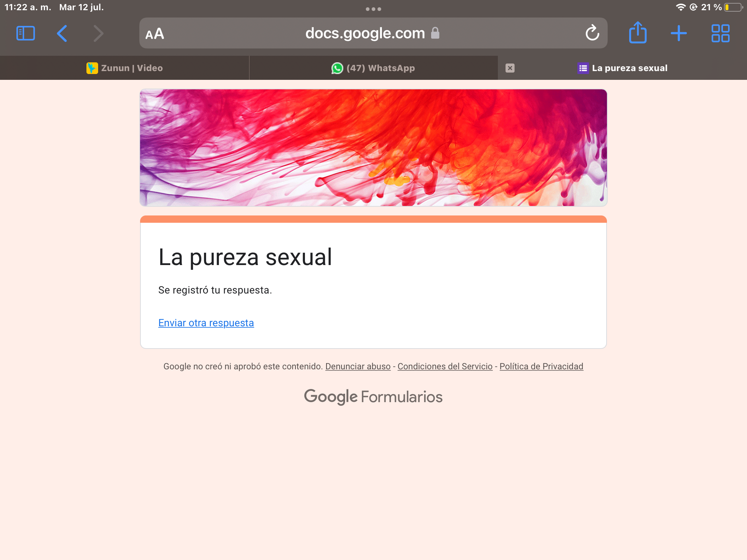Open Política de Privacidad link
This screenshot has width=747, height=560.
[541, 366]
